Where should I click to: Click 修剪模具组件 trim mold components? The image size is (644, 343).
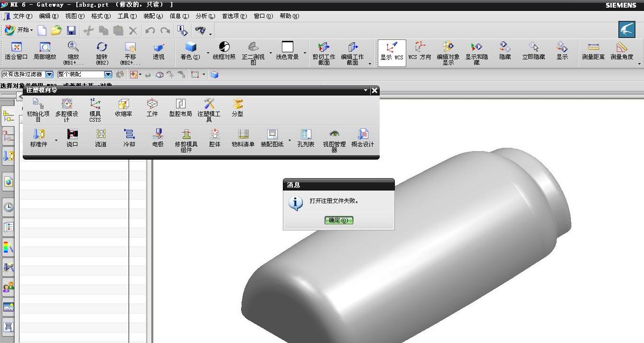(x=186, y=140)
